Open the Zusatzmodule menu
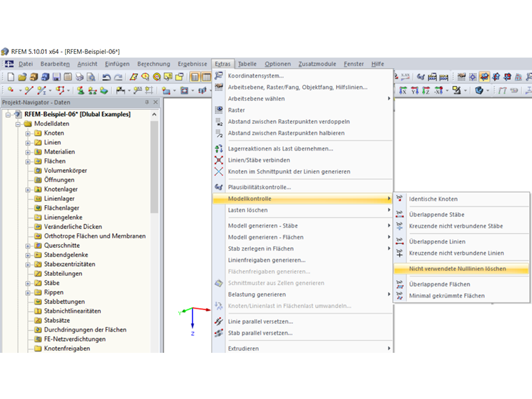The image size is (532, 399). (x=317, y=64)
